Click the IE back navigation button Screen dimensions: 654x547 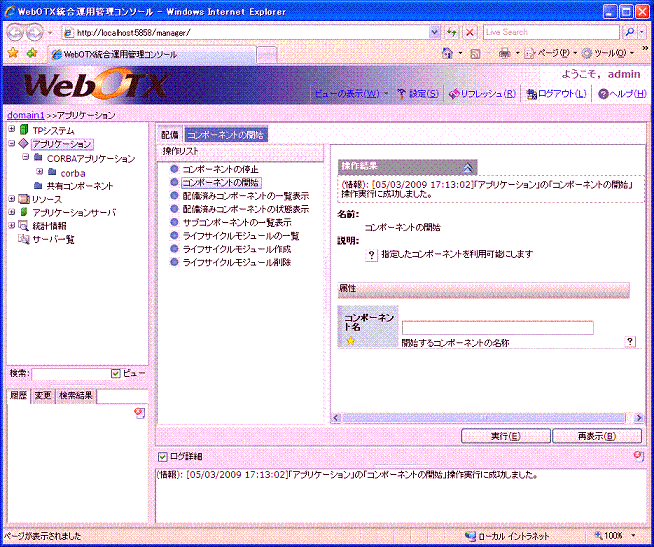point(14,32)
